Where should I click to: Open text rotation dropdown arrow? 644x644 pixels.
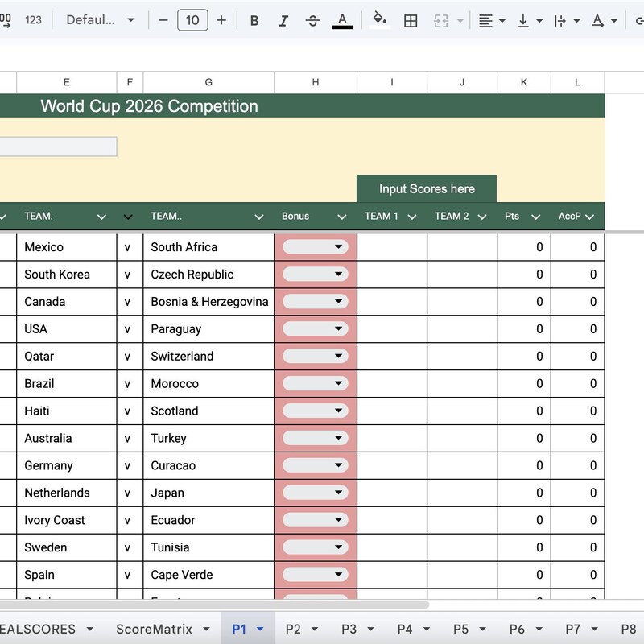tap(614, 20)
